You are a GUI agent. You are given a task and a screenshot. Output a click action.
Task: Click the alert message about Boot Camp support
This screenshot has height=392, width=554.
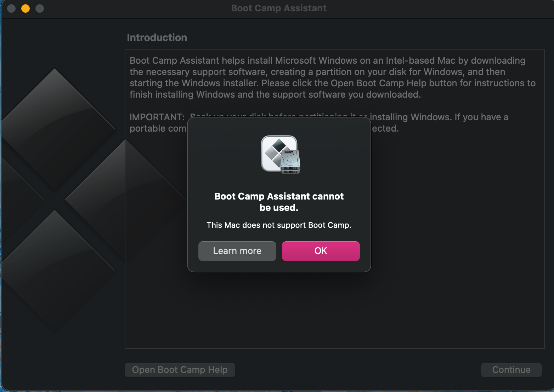click(x=279, y=225)
